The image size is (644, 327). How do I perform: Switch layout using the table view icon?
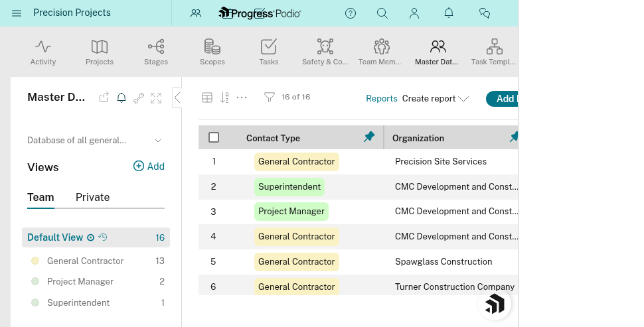[207, 98]
